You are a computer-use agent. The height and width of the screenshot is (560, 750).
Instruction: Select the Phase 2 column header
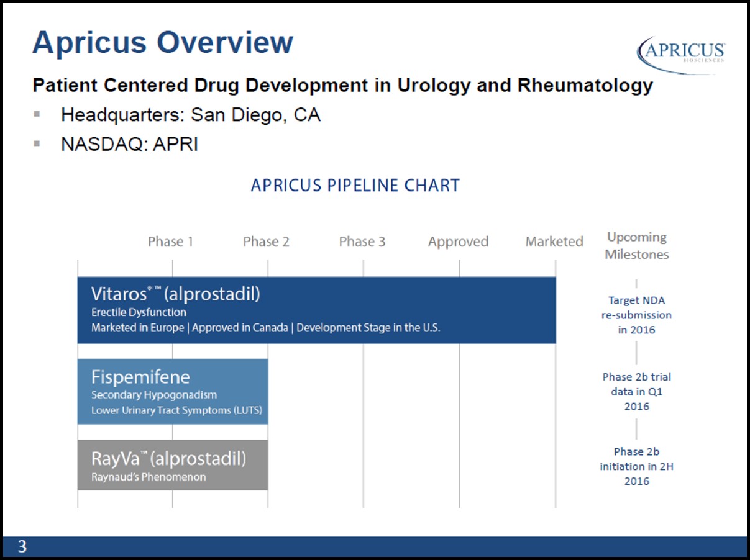[x=266, y=242]
